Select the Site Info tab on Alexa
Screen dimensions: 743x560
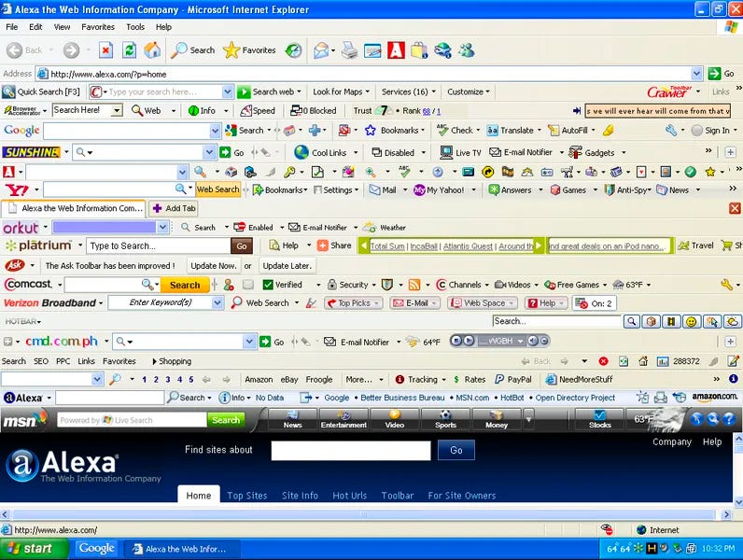[300, 496]
